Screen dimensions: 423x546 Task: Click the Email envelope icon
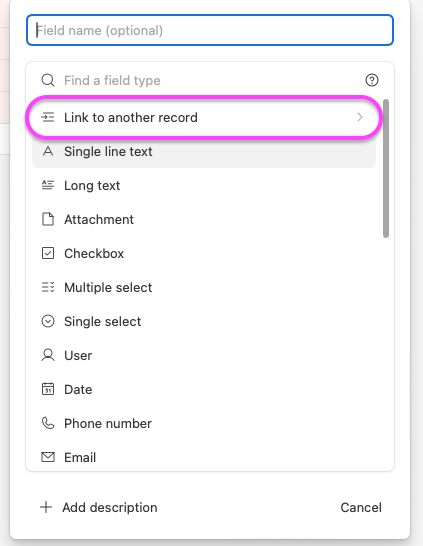(48, 457)
